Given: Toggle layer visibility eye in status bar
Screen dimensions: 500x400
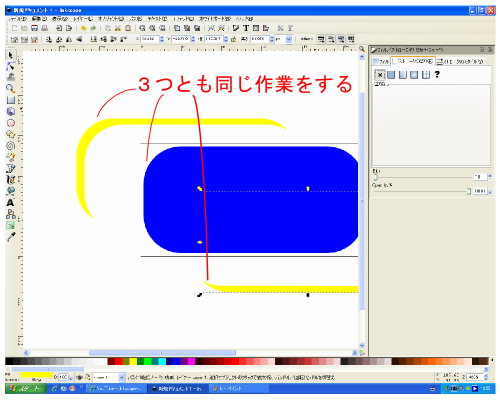Looking at the screenshot, I should (x=80, y=377).
